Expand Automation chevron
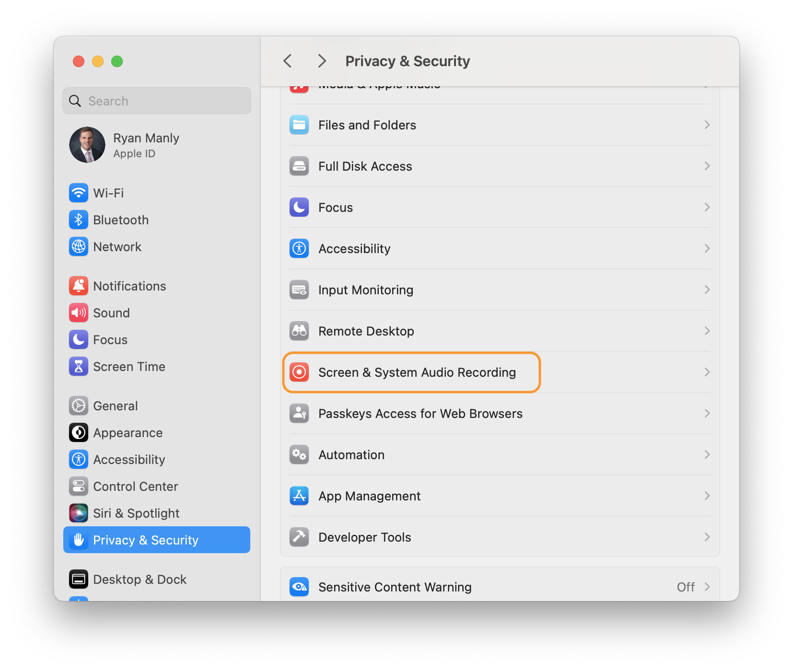793x672 pixels. (x=707, y=455)
